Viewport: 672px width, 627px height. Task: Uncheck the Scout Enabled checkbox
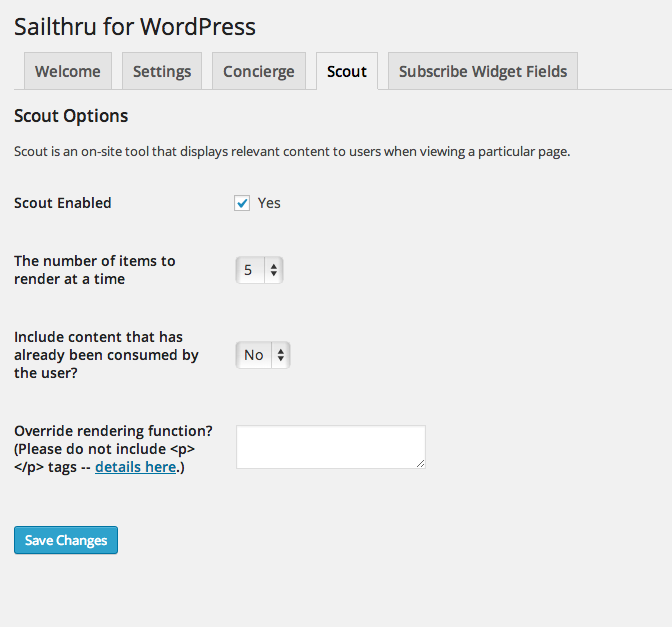click(242, 203)
